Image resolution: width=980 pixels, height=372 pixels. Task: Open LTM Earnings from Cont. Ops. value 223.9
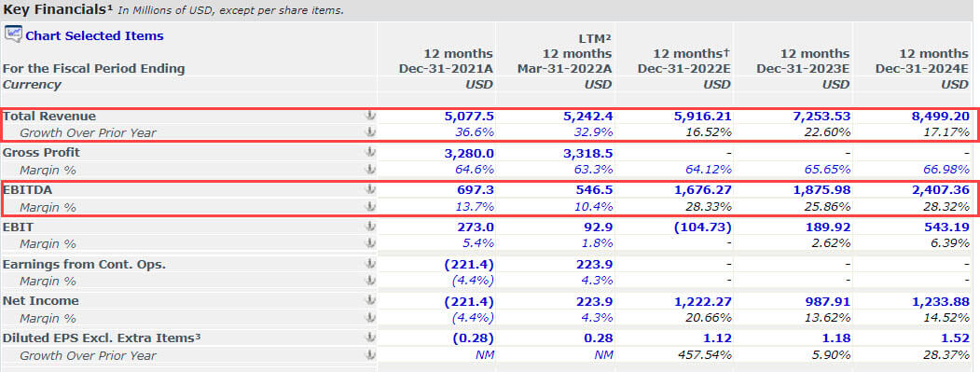click(x=594, y=264)
